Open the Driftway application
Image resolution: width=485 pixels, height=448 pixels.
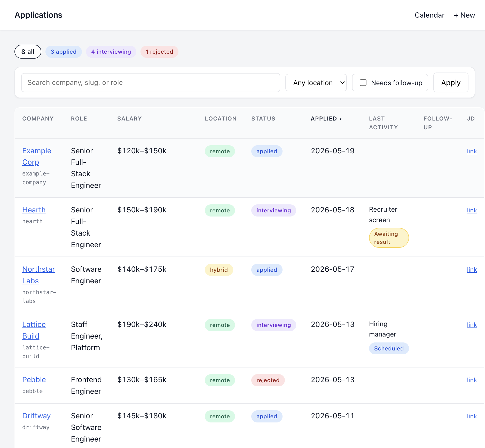click(36, 416)
